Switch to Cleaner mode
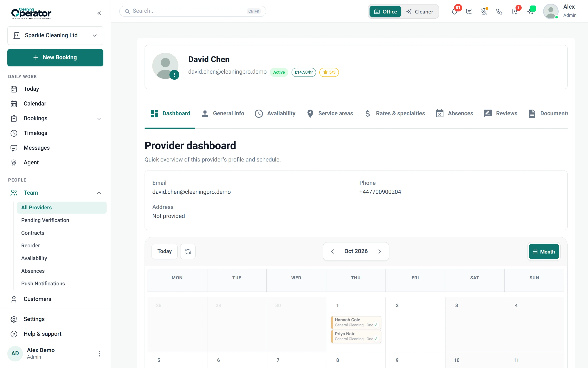The width and height of the screenshot is (588, 368). pos(420,11)
